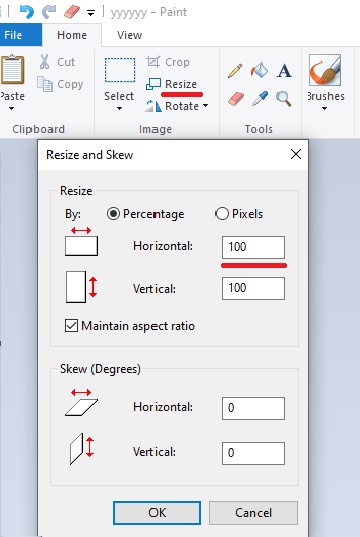Select the Color picker eyedropper
This screenshot has height=537, width=360.
coord(260,99)
